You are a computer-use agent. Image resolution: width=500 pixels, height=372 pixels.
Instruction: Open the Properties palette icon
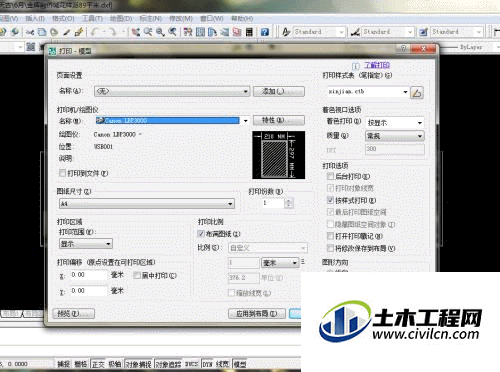[x=188, y=32]
